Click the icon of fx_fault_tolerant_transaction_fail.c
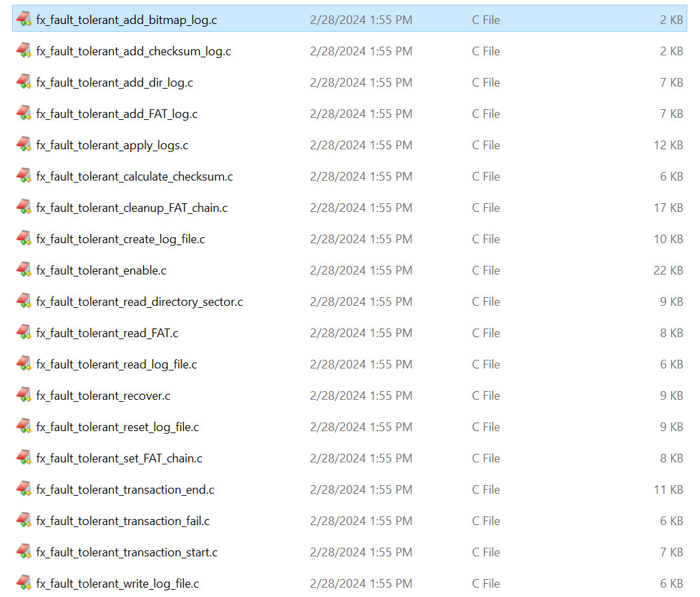The width and height of the screenshot is (700, 597). coord(23,520)
